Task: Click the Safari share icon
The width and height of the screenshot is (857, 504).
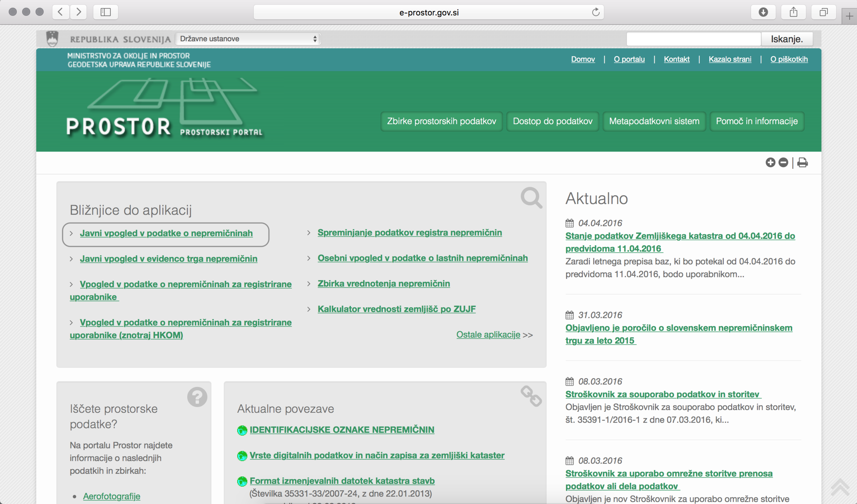Action: (793, 12)
